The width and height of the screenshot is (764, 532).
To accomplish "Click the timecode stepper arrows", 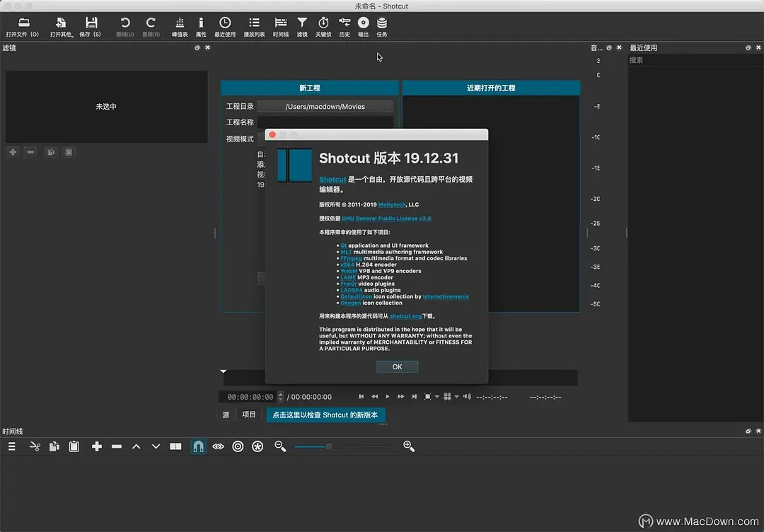I will [280, 397].
